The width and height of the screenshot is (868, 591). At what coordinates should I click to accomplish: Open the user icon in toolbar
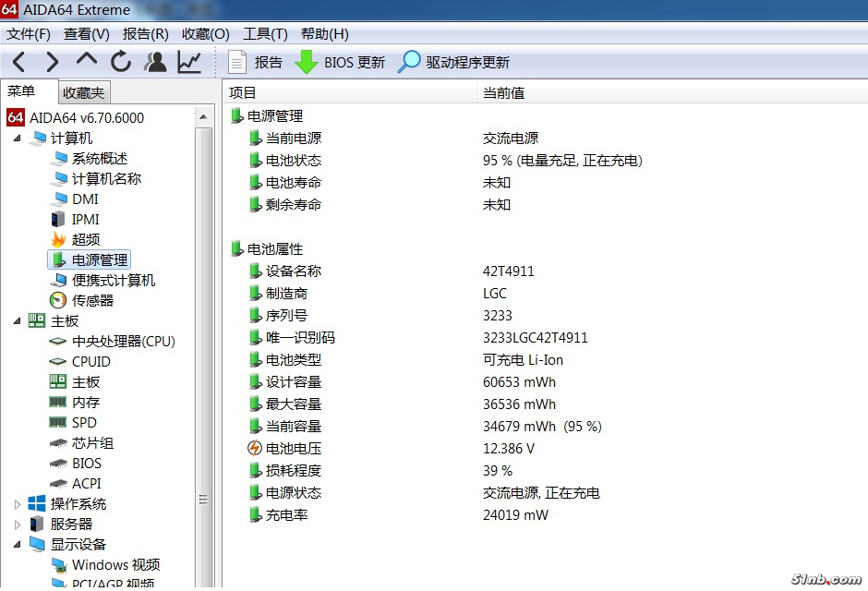(155, 62)
